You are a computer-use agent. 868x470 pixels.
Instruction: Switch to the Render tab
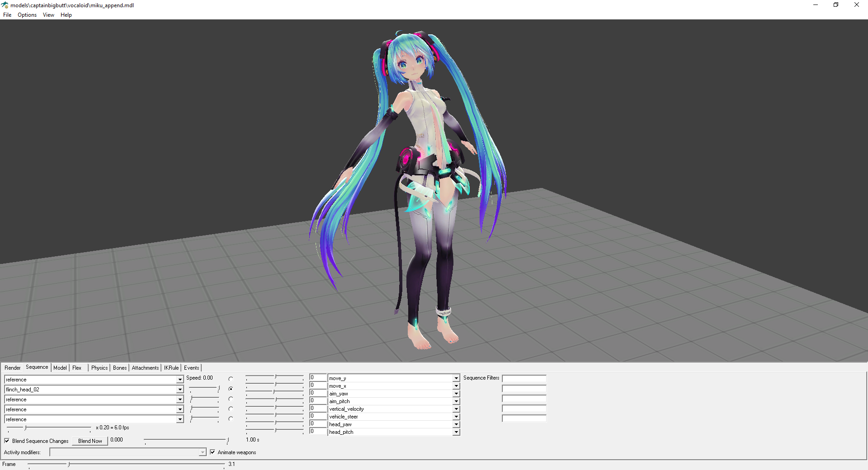[13, 368]
